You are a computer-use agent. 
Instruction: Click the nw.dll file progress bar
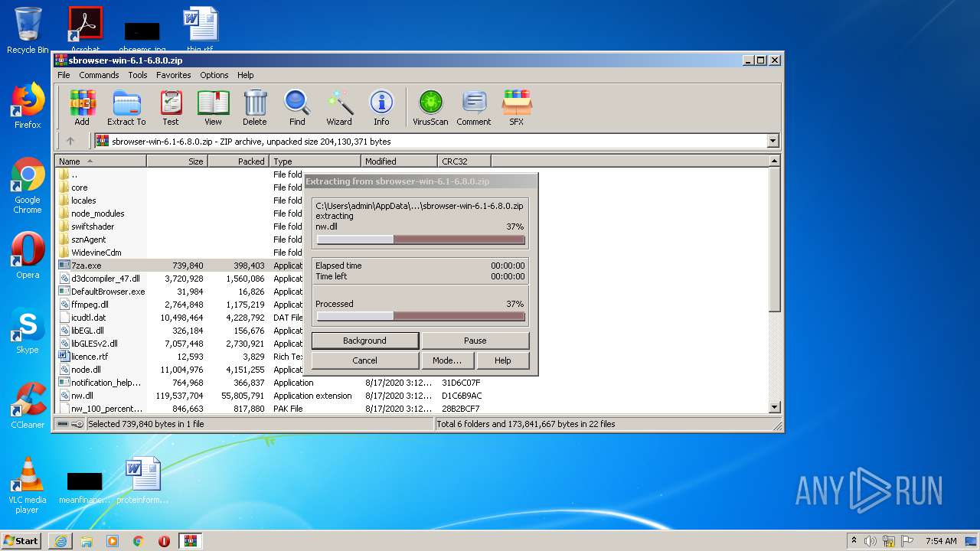coord(420,240)
